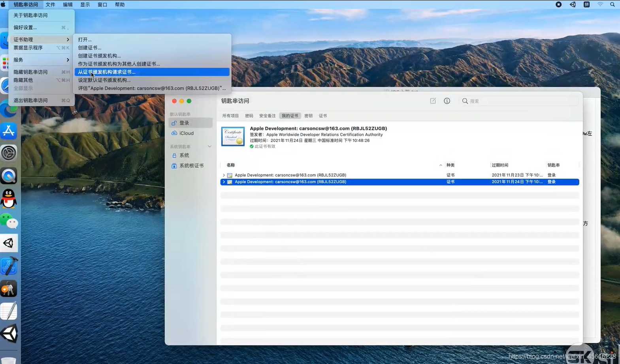Screen dimensions: 620x364
Task: Collapse the 系统钥匙串 sidebar section
Action: pyautogui.click(x=209, y=146)
